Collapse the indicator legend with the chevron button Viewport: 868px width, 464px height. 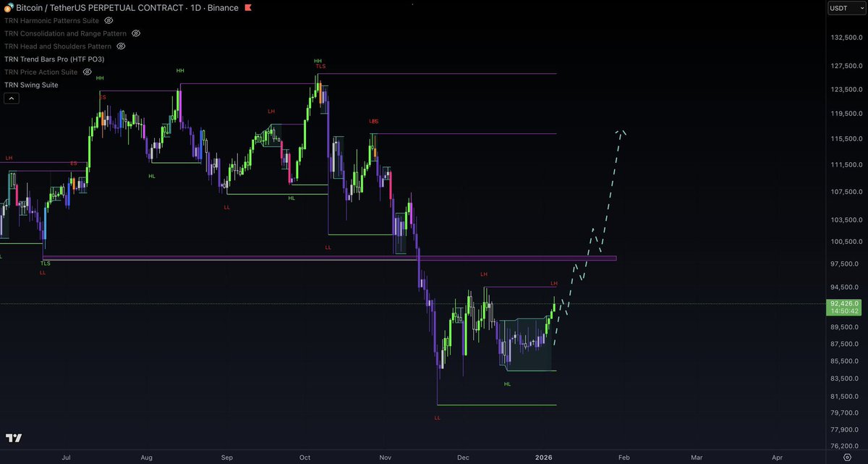tap(11, 98)
